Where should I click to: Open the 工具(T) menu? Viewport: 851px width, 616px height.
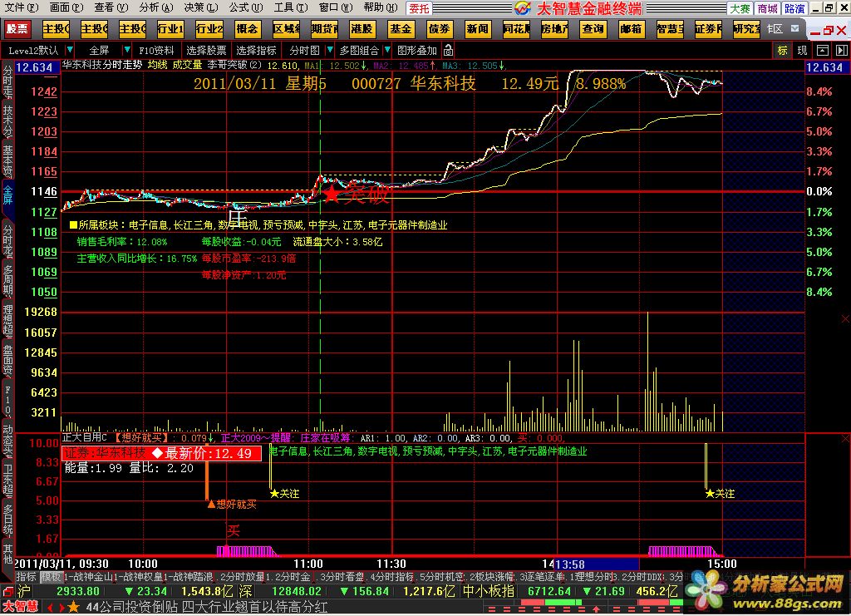tap(291, 7)
